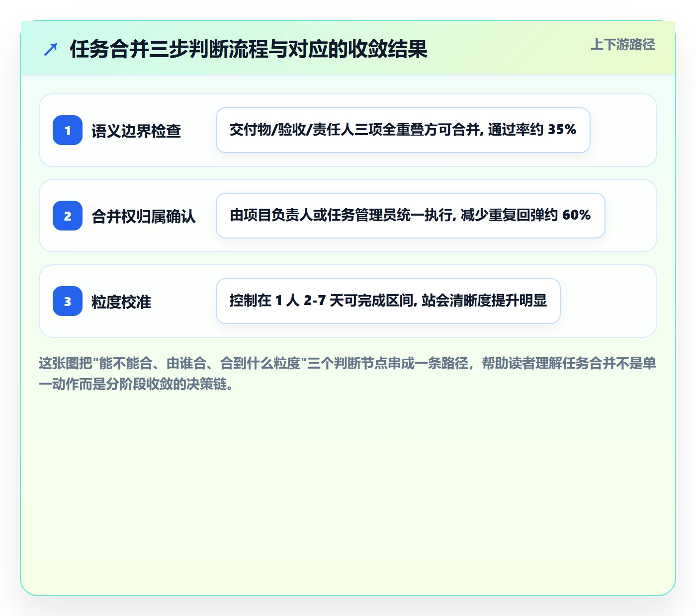Select the 合并权归属确认 step label
The image size is (696, 616).
pyautogui.click(x=144, y=216)
